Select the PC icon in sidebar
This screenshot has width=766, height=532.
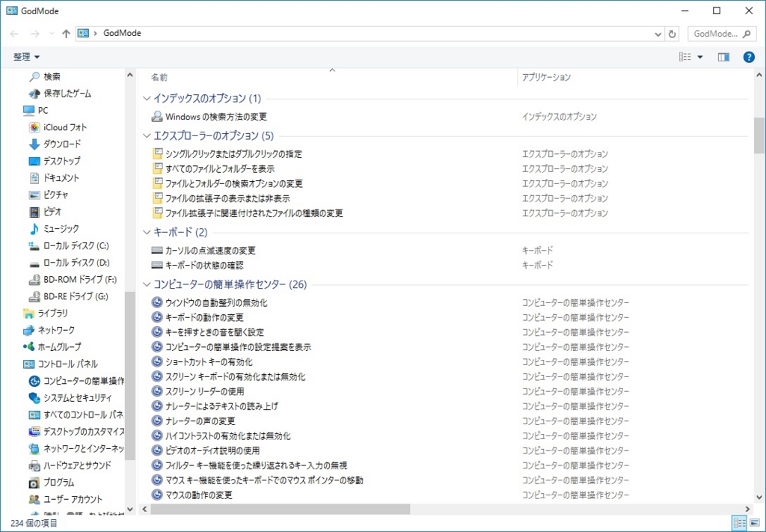tap(29, 111)
